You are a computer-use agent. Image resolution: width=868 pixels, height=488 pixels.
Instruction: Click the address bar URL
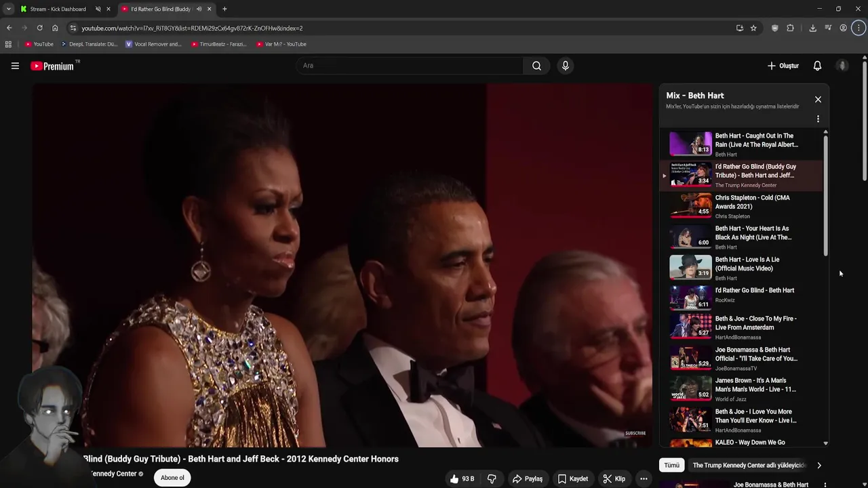(192, 28)
